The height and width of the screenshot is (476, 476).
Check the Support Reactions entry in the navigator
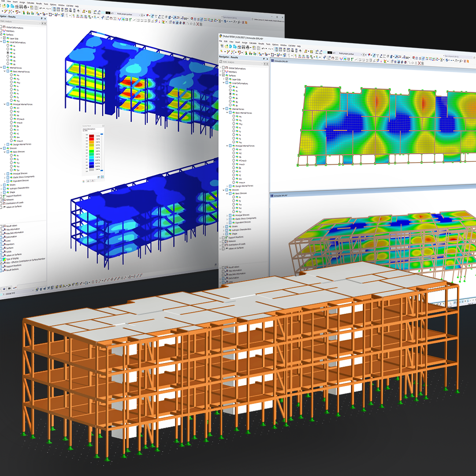point(223,237)
